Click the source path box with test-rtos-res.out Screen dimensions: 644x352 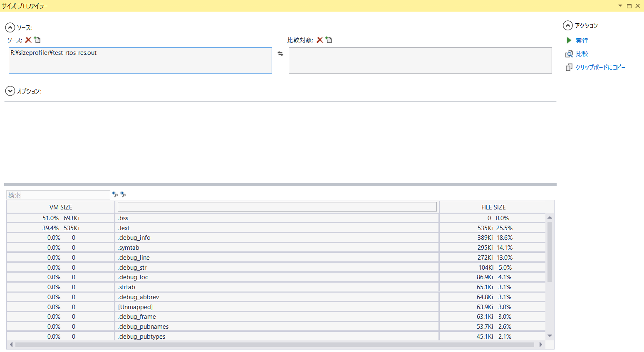[x=140, y=60]
